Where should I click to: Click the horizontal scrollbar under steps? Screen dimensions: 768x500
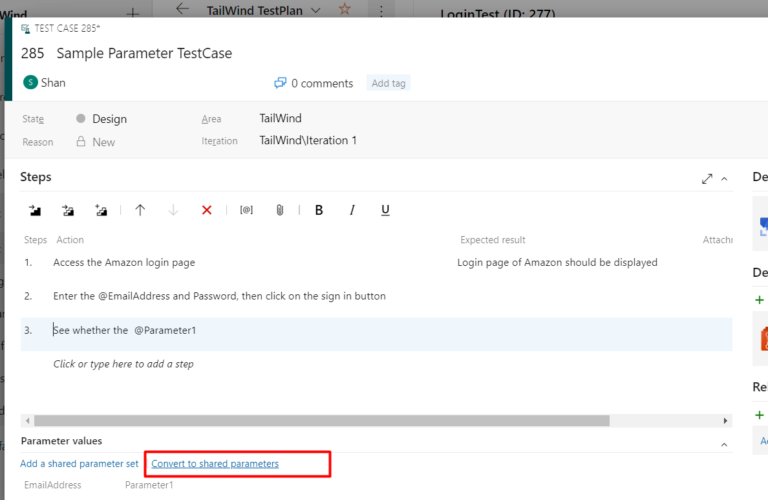320,421
